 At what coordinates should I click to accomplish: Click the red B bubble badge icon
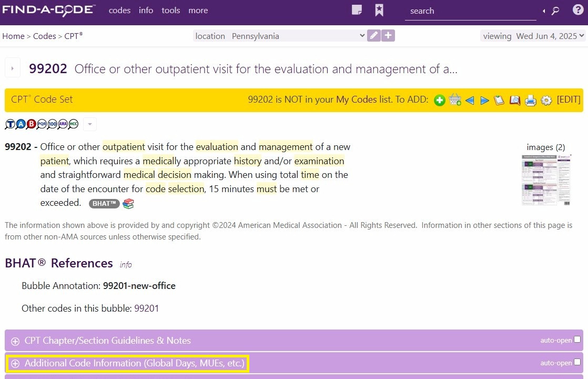pos(31,124)
